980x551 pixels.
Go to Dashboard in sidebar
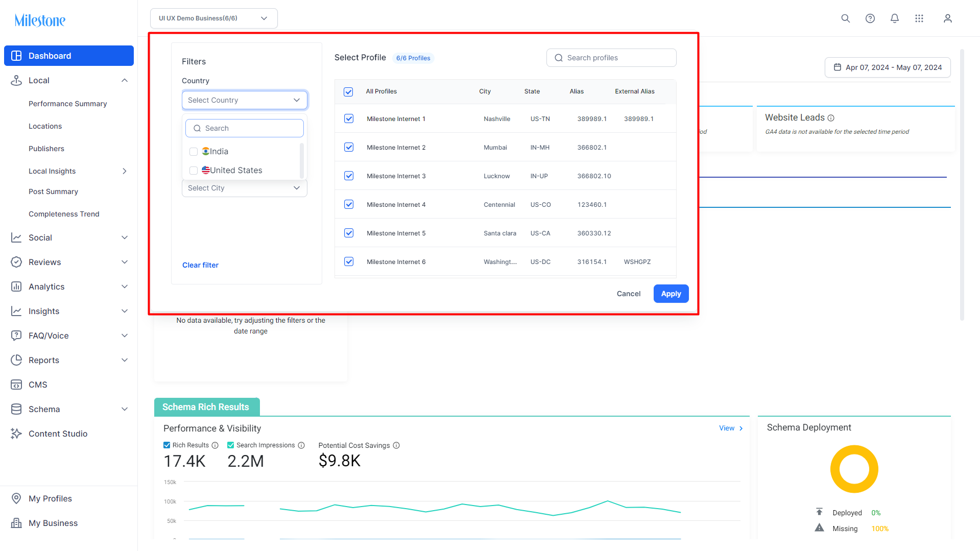[x=69, y=56]
